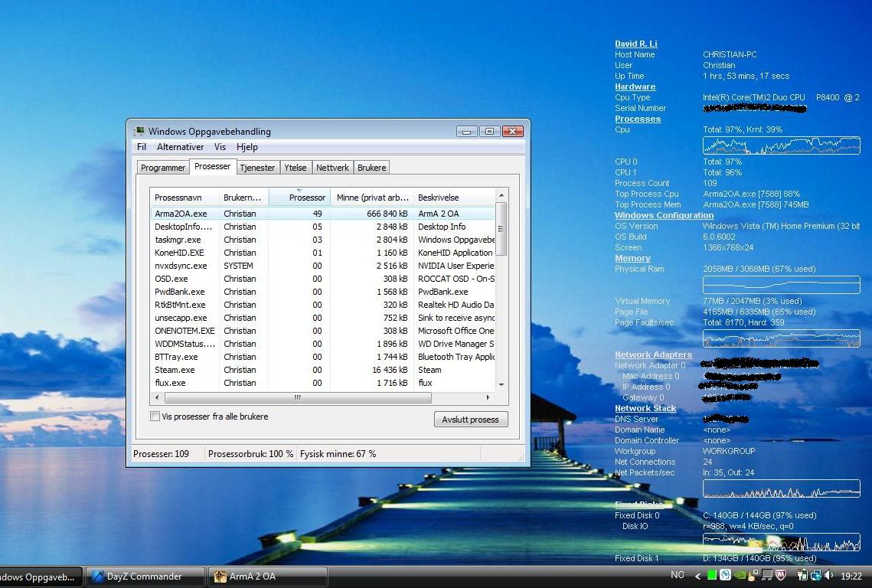Select the Steam.exe process row

pyautogui.click(x=322, y=370)
